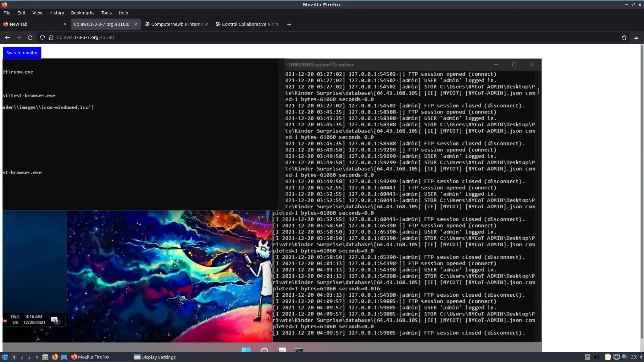This screenshot has width=644, height=362.
Task: Switch to Control Collaborative Virtual tab
Action: (x=245, y=24)
